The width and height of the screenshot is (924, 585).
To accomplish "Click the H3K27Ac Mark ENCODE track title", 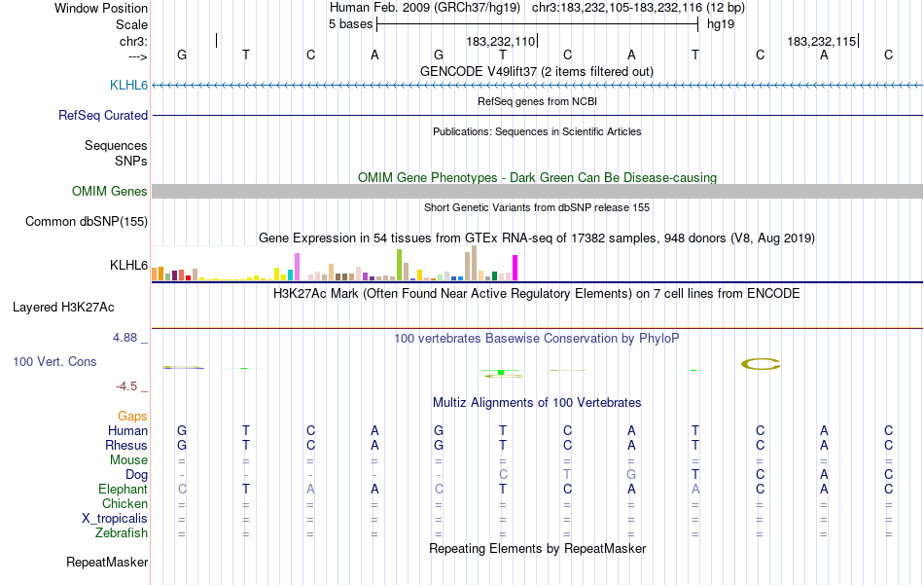I will point(536,294).
